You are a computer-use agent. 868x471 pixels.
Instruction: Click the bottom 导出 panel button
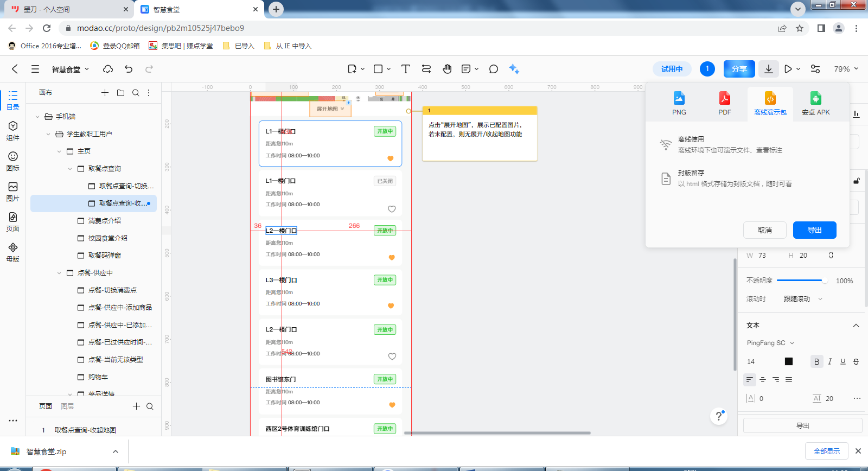click(x=803, y=426)
